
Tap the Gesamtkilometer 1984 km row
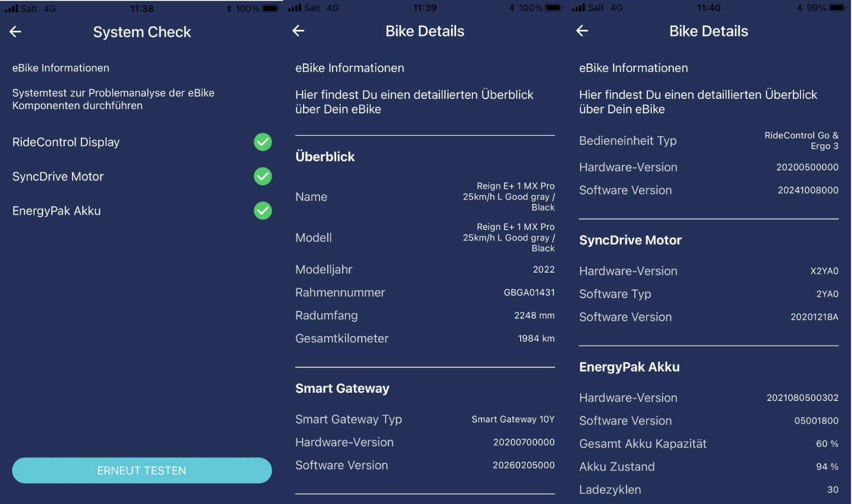tap(425, 338)
